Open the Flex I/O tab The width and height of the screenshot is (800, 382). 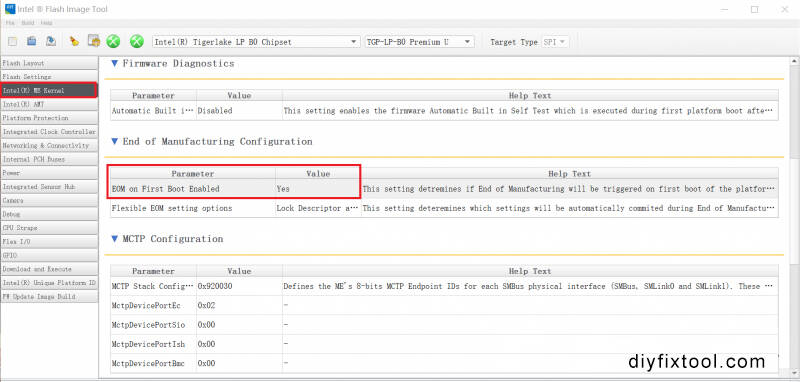(x=49, y=241)
